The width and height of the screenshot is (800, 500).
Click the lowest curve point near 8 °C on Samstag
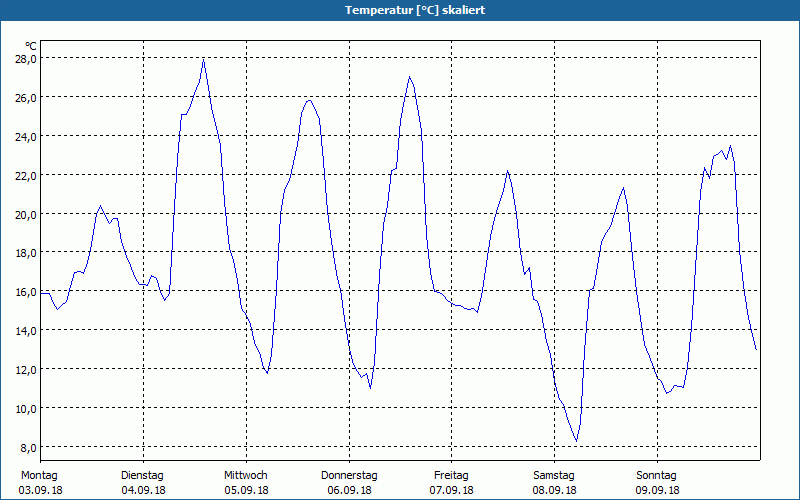pos(577,441)
